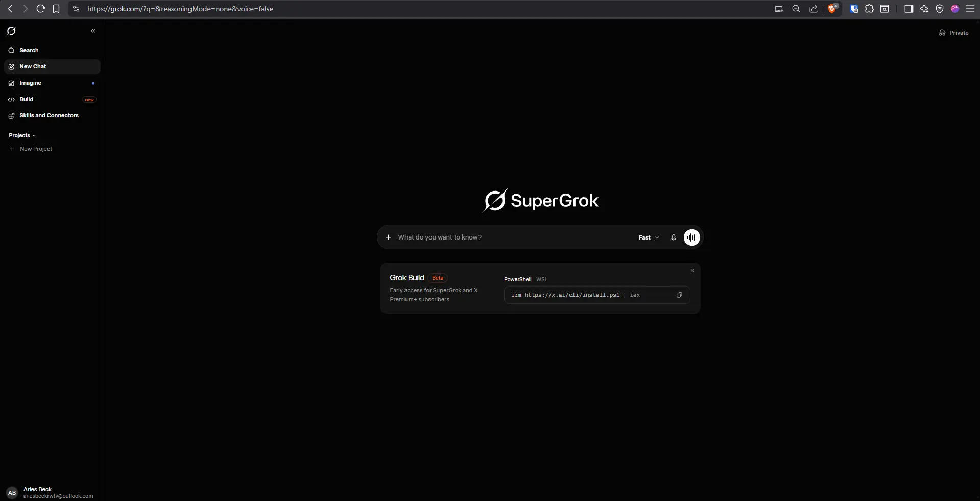Image resolution: width=980 pixels, height=501 pixels.
Task: Open Leo AI assistant
Action: pos(924,9)
